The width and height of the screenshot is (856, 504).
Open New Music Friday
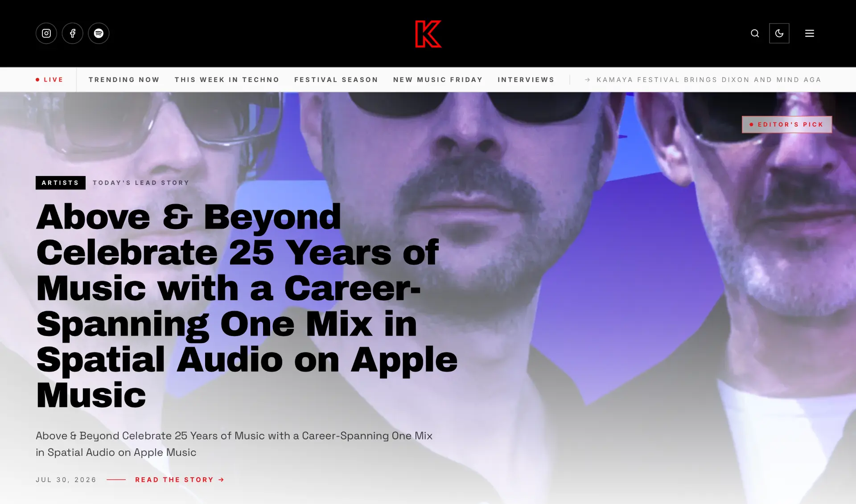[438, 80]
